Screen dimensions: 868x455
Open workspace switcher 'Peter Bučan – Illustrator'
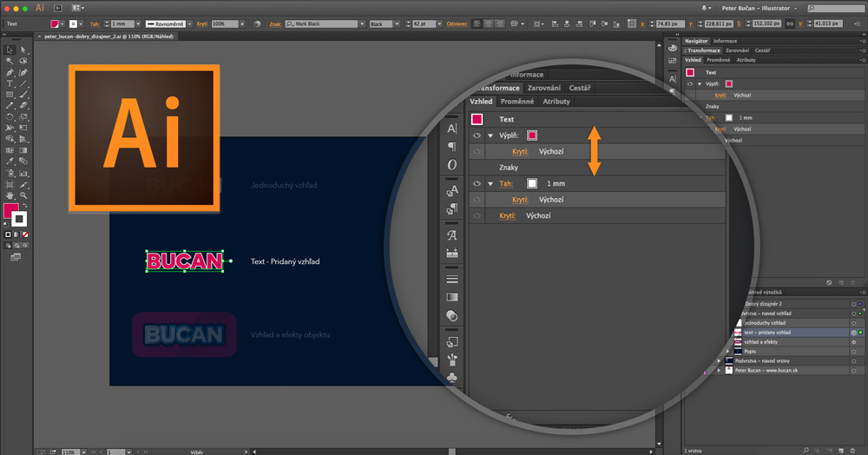click(759, 9)
